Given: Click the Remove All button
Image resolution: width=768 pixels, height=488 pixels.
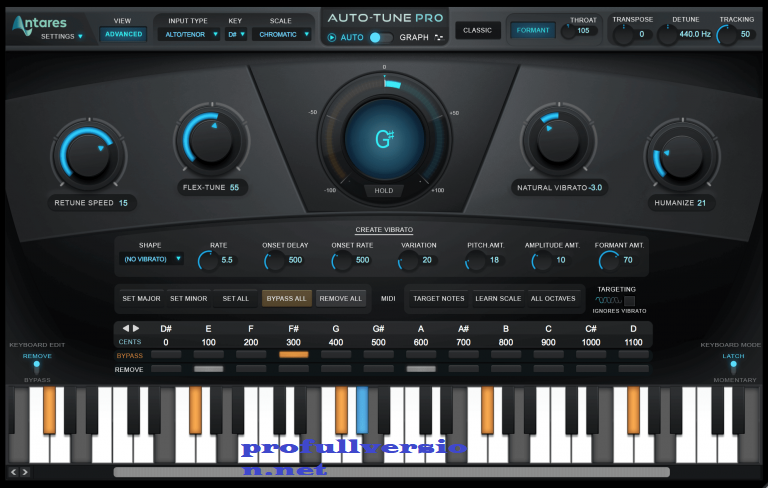Looking at the screenshot, I should pyautogui.click(x=340, y=298).
